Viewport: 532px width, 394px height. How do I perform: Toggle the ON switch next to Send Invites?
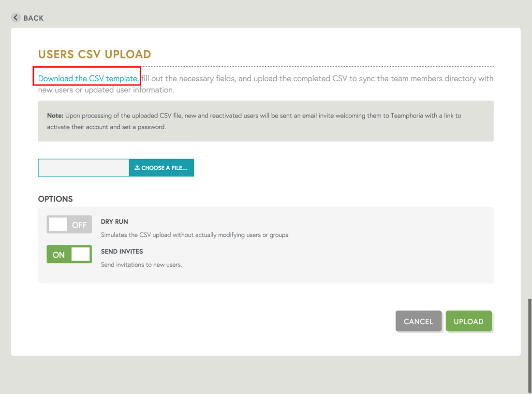coord(69,254)
